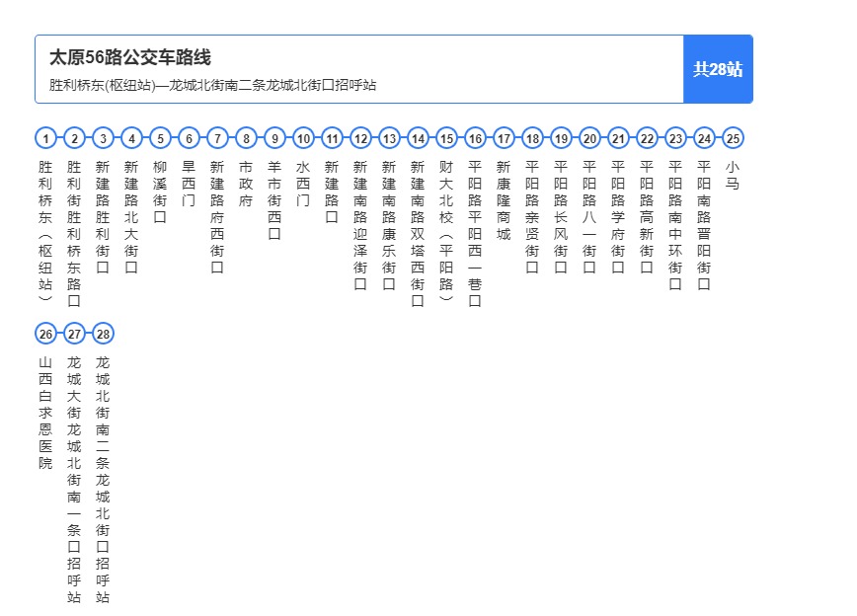Click station name 小马
The height and width of the screenshot is (616, 857).
(x=732, y=175)
